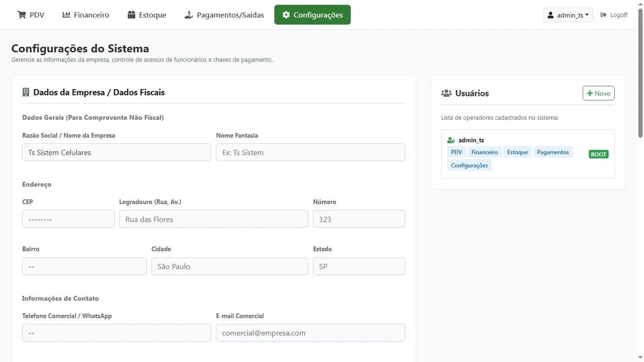Click the Pagamentos/Saídas hand icon

[189, 15]
